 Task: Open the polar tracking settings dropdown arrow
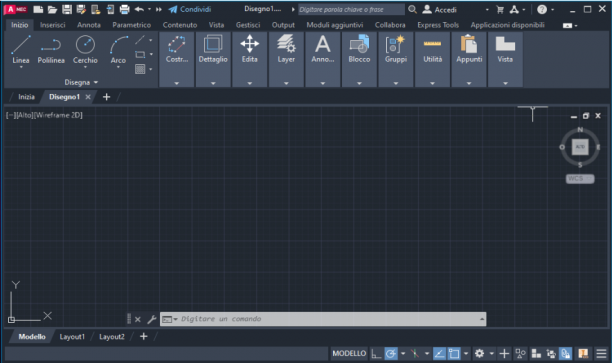[403, 354]
